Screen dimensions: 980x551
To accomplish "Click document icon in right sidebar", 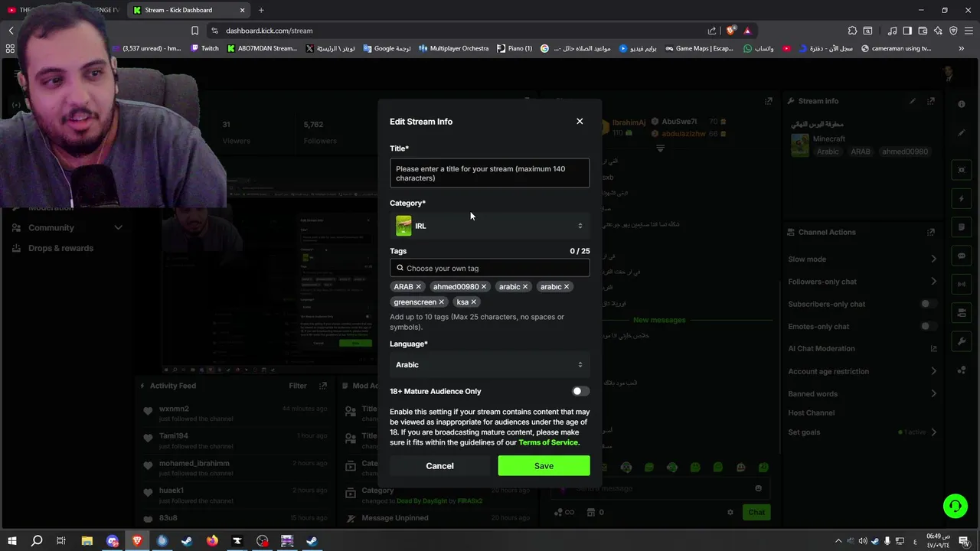I will tap(962, 227).
